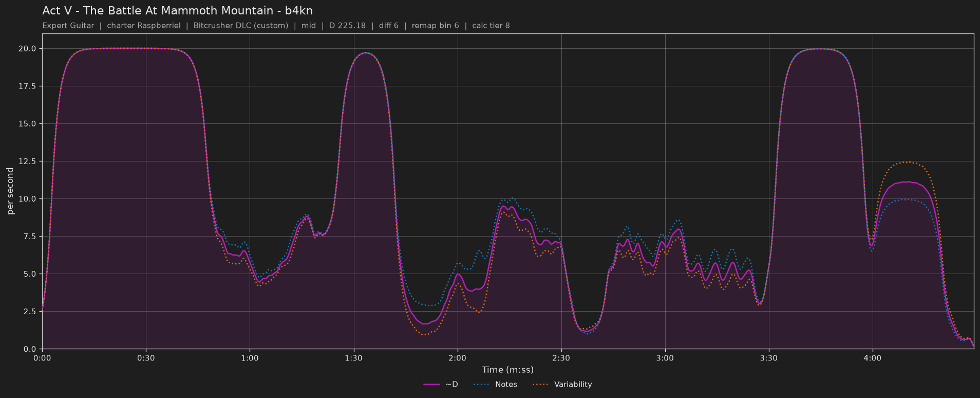Screen dimensions: 980x398
Task: Click the 12.5 y-axis tick label
Action: [x=27, y=161]
